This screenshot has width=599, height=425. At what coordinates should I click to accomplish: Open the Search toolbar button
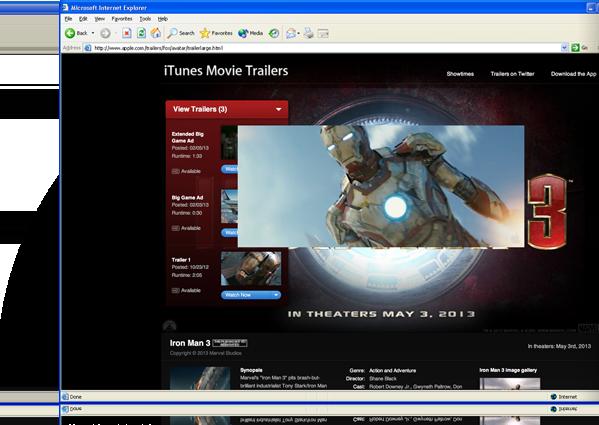181,33
